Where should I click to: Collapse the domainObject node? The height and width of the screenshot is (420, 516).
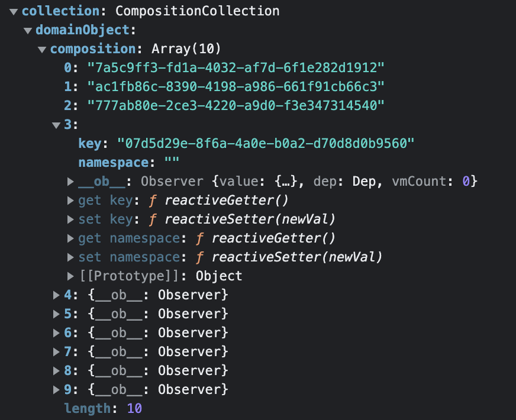[27, 30]
